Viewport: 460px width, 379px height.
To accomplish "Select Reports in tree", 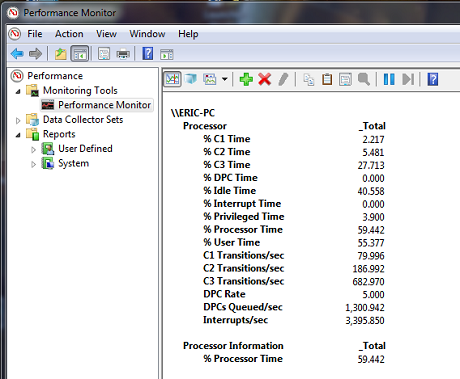I will (59, 134).
